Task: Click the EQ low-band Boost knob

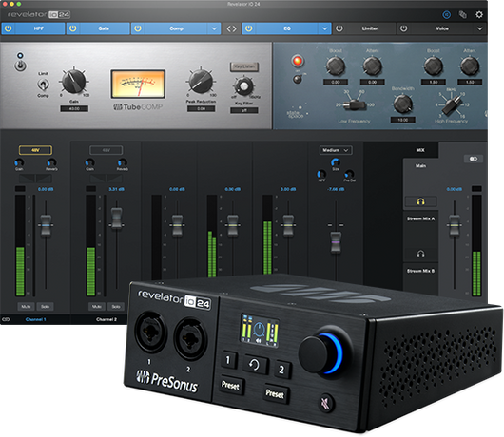Action: (336, 66)
